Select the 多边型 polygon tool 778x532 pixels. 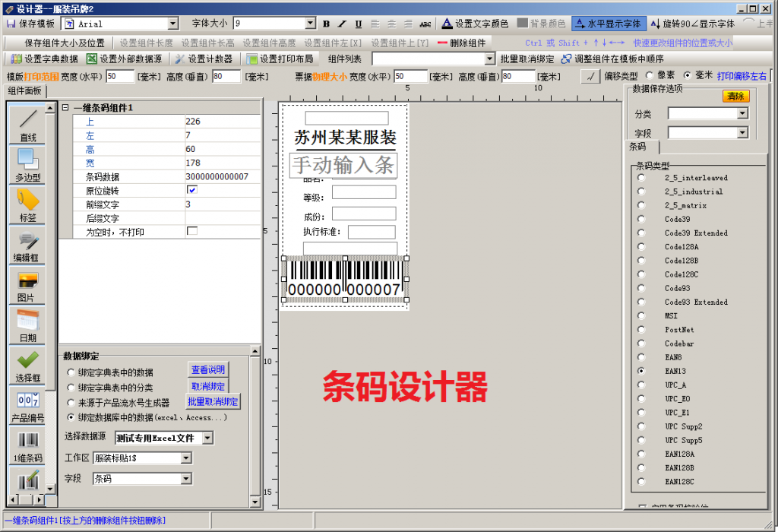27,164
